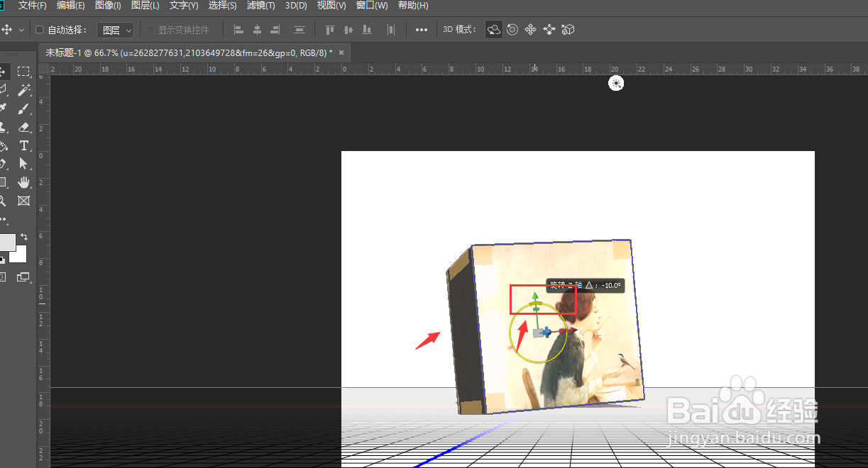Select the Frame tool with crossed box
Screen dimensions: 868x468
[23, 201]
